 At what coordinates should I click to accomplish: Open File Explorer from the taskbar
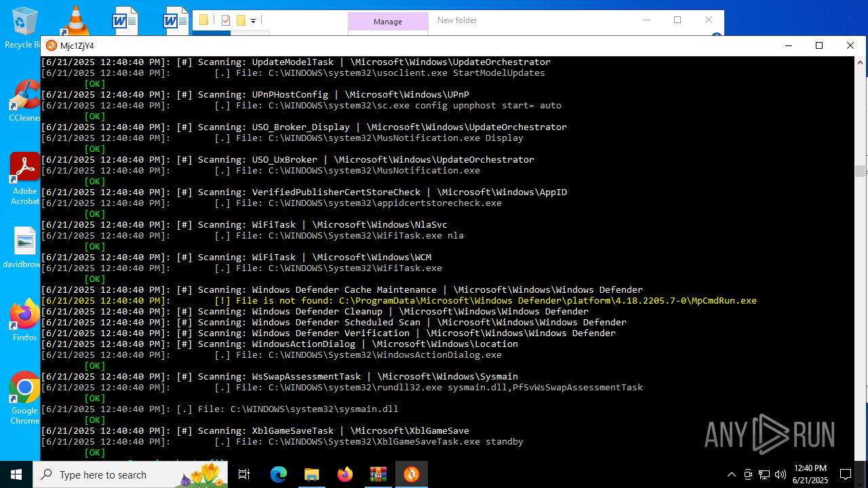tap(311, 474)
